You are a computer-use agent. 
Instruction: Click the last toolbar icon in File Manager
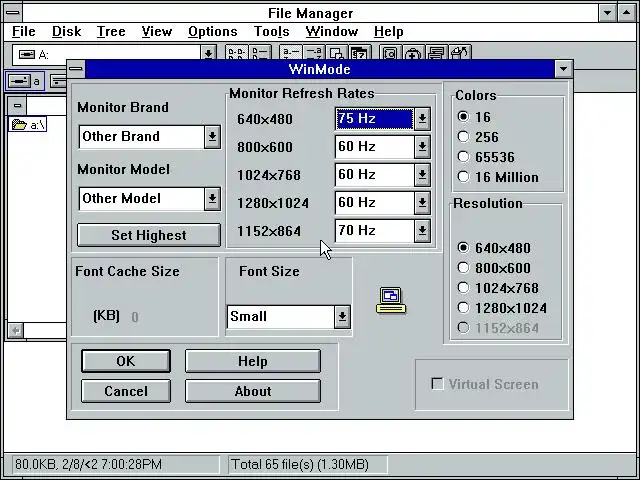pos(460,52)
